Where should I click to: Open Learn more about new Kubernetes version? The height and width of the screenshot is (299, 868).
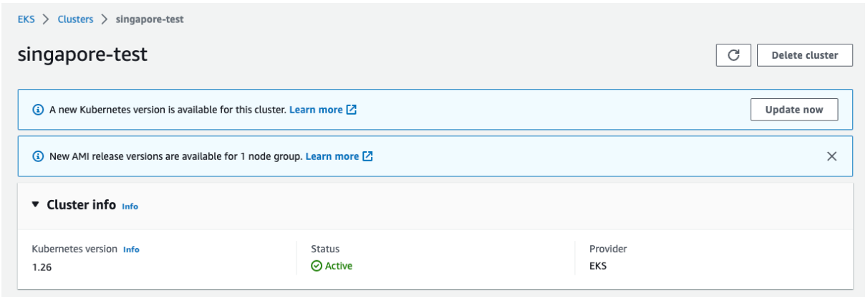tap(316, 110)
